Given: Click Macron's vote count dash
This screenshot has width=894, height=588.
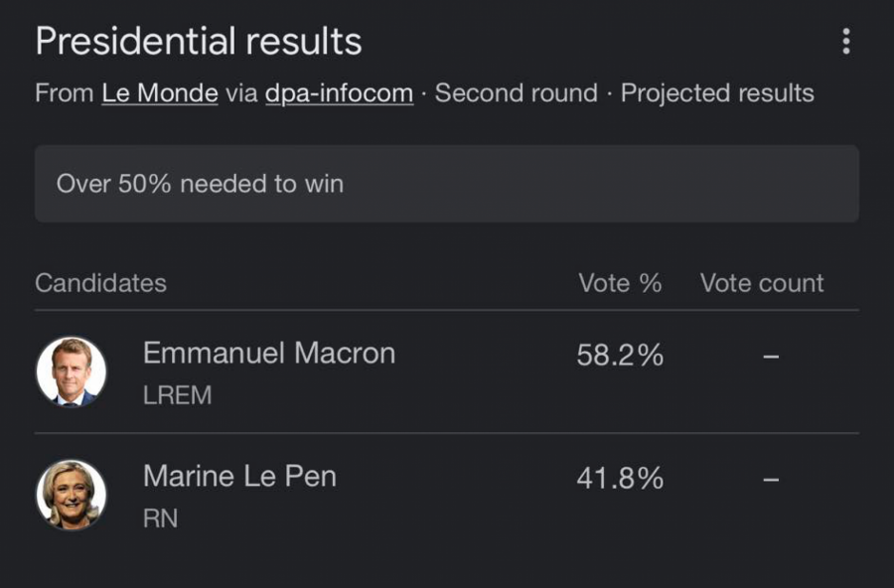Looking at the screenshot, I should [771, 357].
